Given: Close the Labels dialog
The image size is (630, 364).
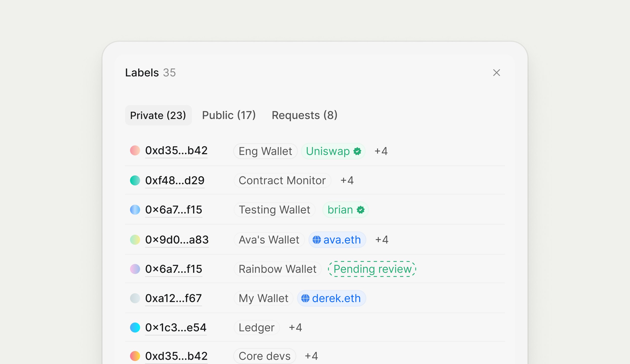Looking at the screenshot, I should click(x=496, y=73).
